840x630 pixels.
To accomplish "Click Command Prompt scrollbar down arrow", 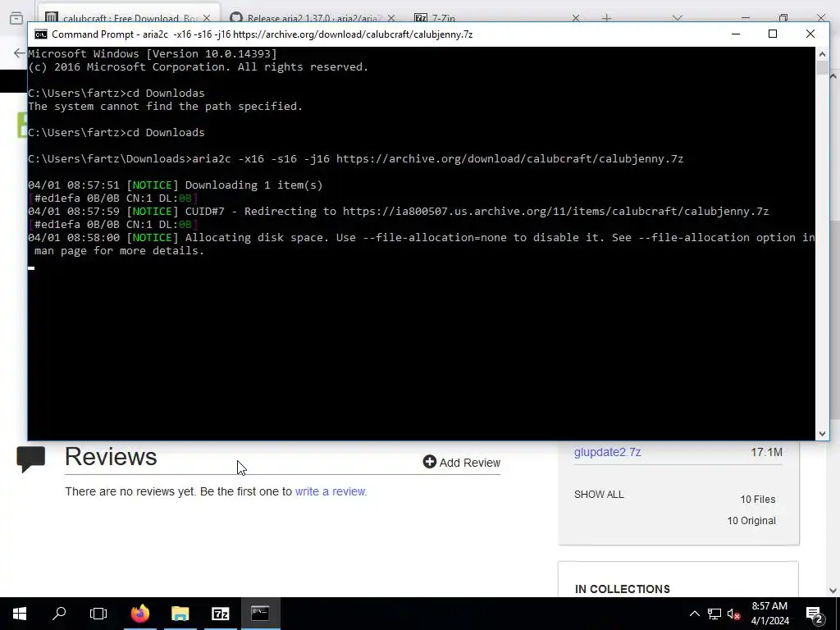I will click(x=822, y=434).
